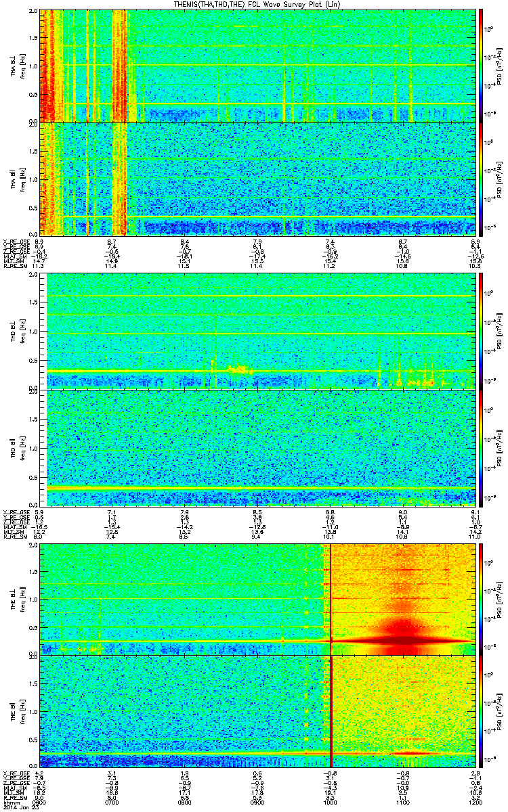This screenshot has width=508, height=812.
Task: Select the THE BII spectrogram panel
Action: pyautogui.click(x=256, y=712)
